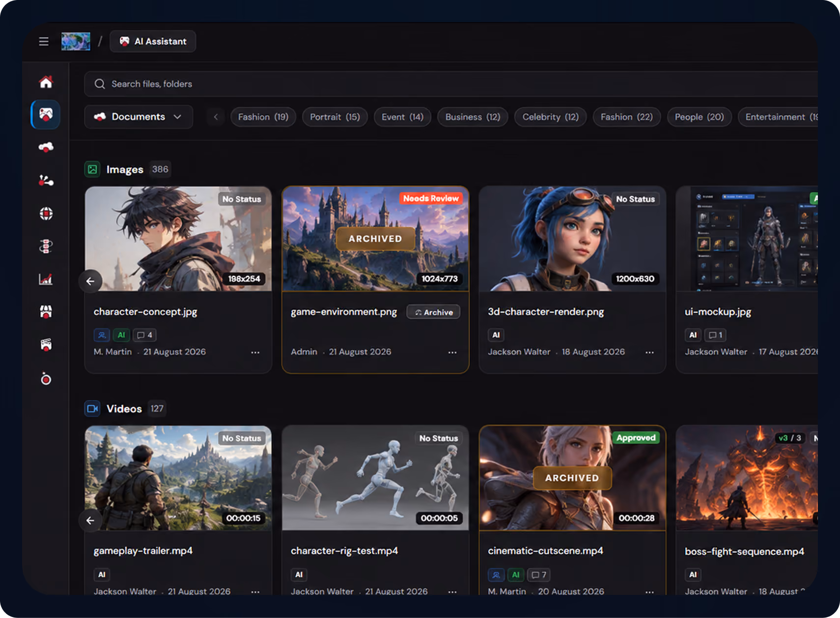This screenshot has width=840, height=618.
Task: Open the more options menu for 3d-character-render.png
Action: [x=649, y=352]
